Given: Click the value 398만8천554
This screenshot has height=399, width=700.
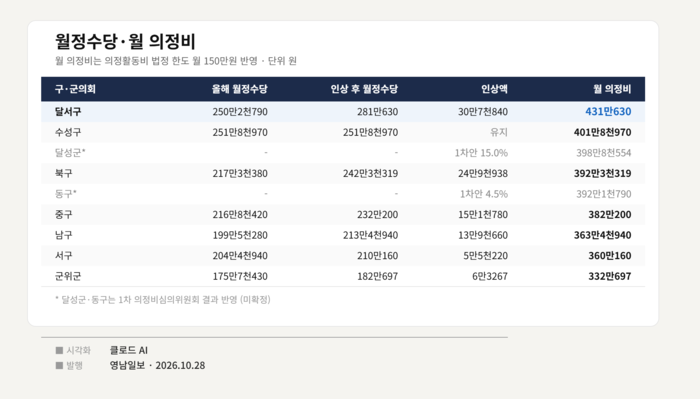Looking at the screenshot, I should coord(604,153).
